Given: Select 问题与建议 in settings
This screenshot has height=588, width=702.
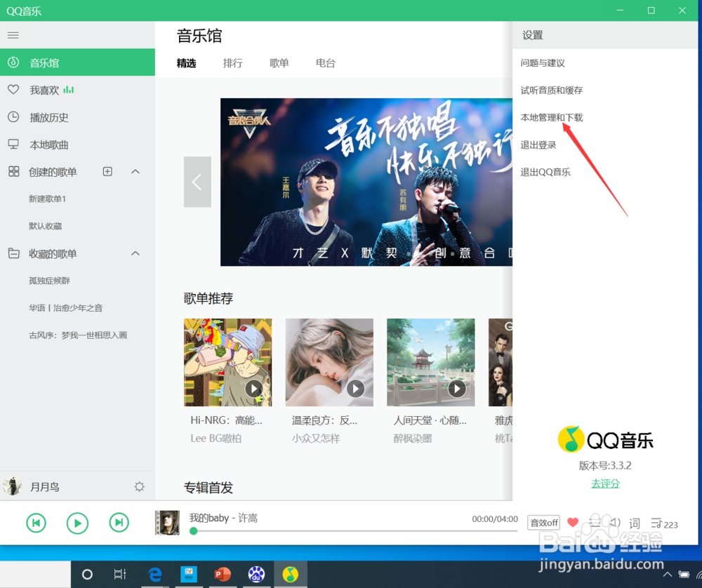Looking at the screenshot, I should pos(542,63).
